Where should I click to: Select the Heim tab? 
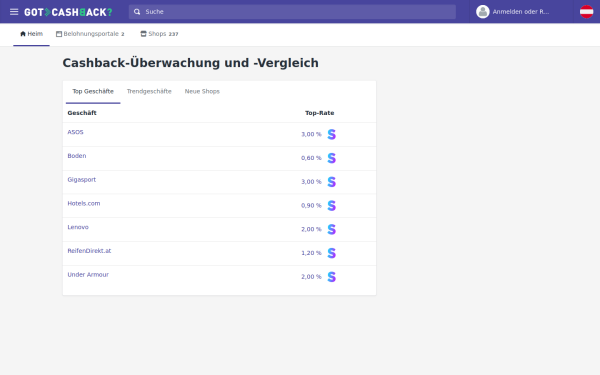(x=31, y=34)
